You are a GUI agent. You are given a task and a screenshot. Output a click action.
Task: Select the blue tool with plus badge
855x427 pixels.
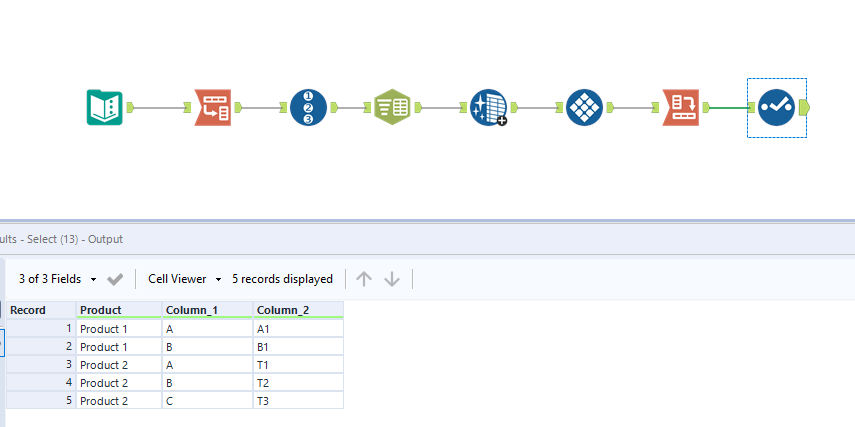(x=488, y=107)
